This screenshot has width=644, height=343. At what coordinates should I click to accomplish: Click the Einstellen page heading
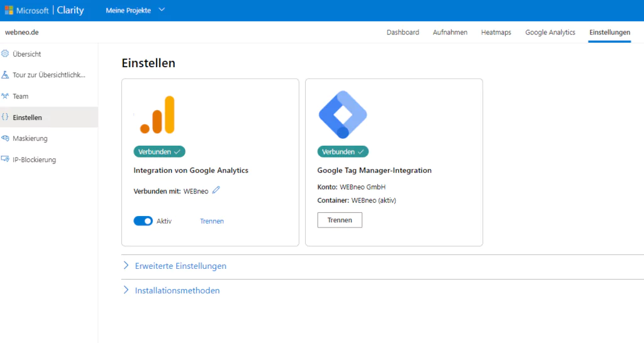click(148, 63)
